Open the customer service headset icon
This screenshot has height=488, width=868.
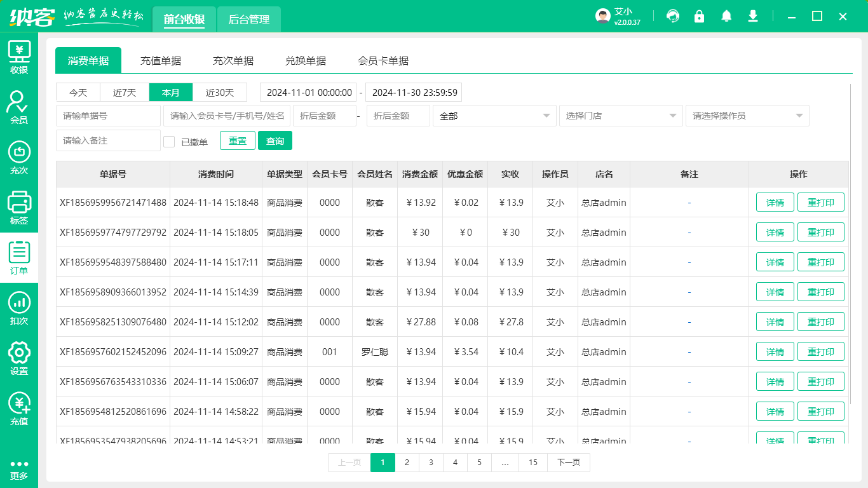(673, 17)
